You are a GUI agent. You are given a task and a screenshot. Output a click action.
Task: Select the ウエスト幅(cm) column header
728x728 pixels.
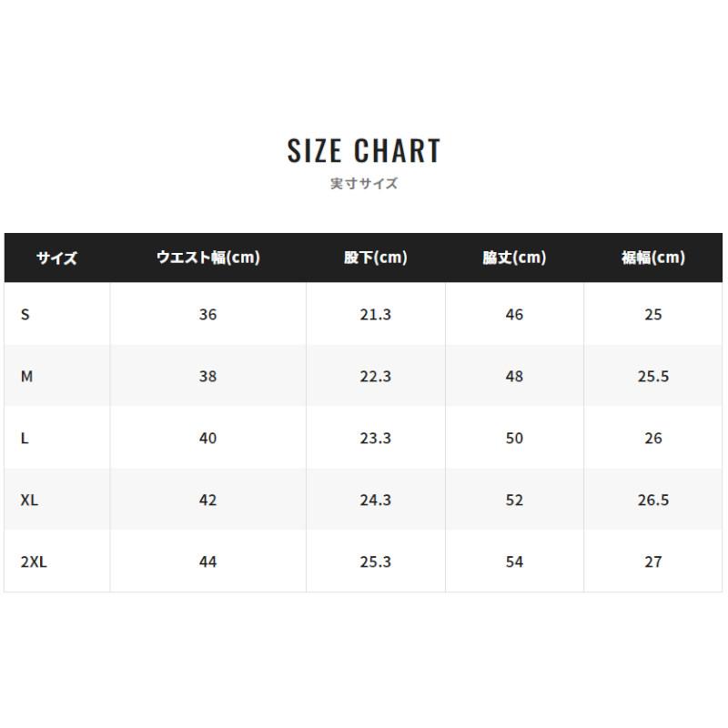coord(208,258)
